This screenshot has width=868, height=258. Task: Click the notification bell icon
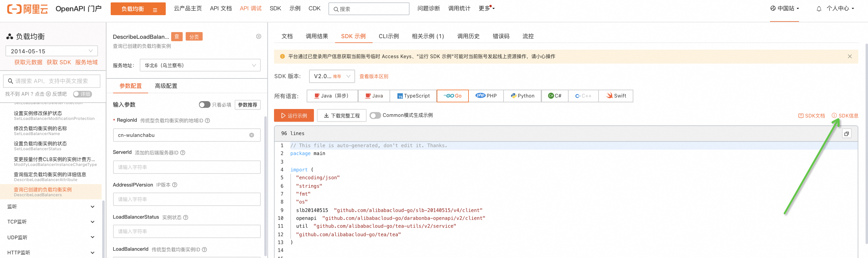(819, 9)
